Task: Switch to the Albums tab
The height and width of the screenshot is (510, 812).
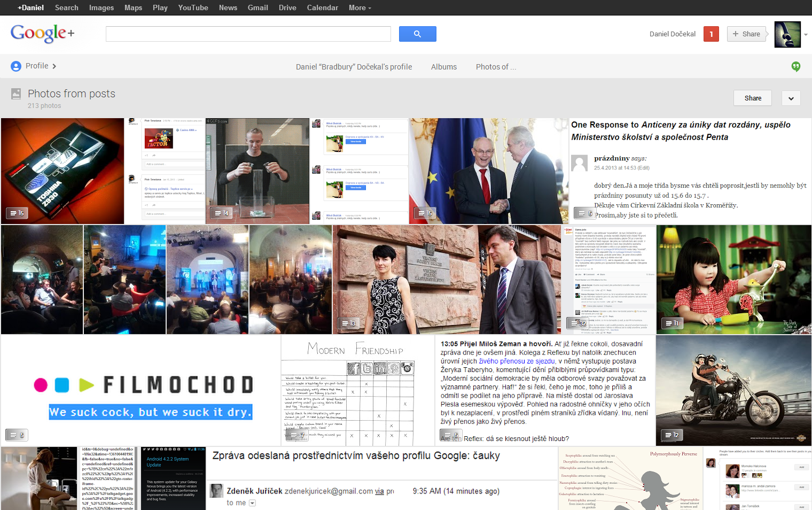Action: point(443,66)
